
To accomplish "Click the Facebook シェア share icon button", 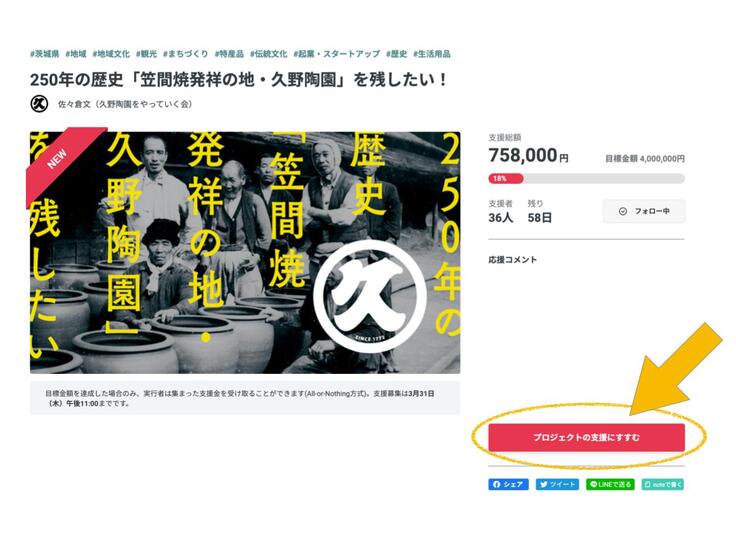I will pos(508,484).
